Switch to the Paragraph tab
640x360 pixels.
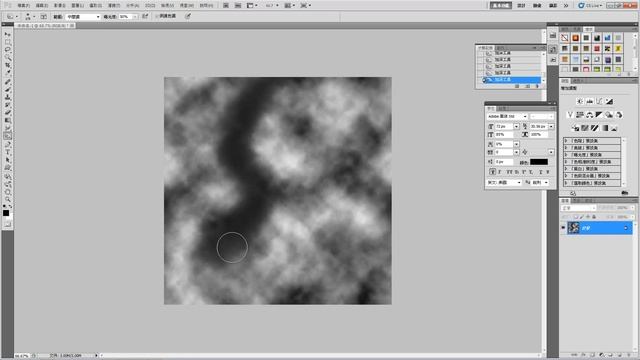tap(503, 109)
